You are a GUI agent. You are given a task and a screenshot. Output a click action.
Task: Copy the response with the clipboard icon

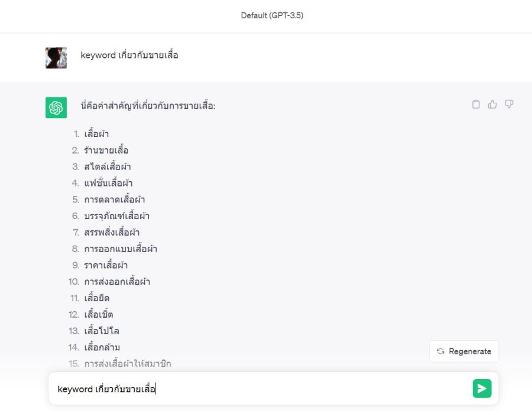click(476, 105)
